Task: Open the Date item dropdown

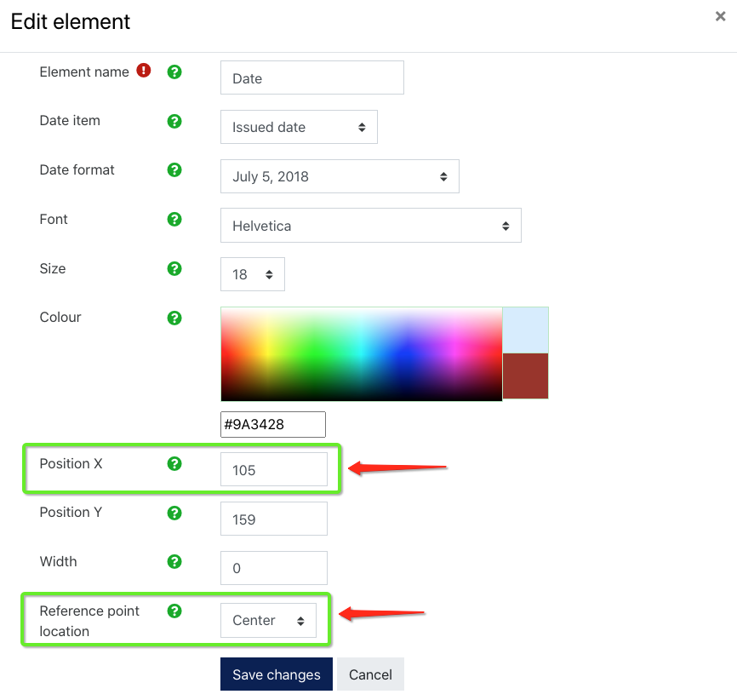Action: click(x=299, y=126)
